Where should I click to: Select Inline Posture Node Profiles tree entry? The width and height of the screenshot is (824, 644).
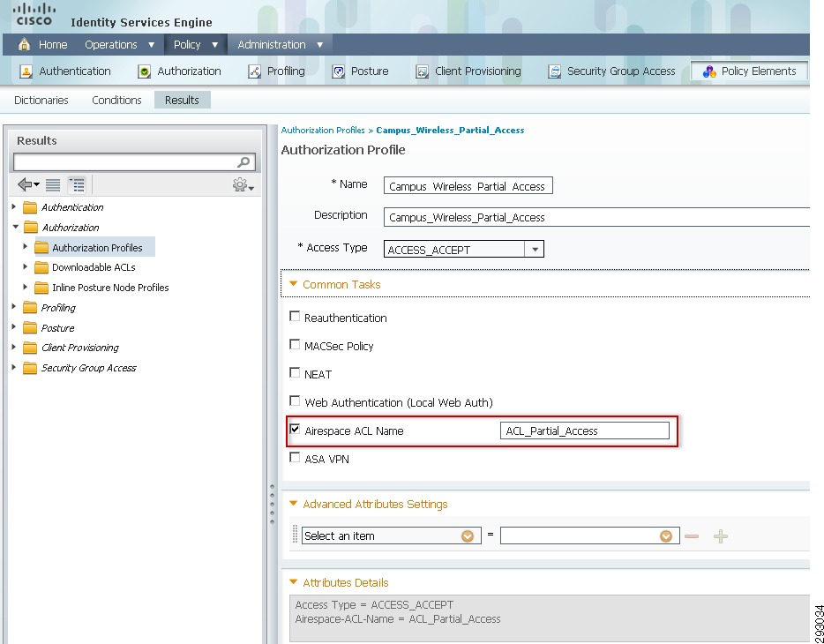click(x=110, y=288)
